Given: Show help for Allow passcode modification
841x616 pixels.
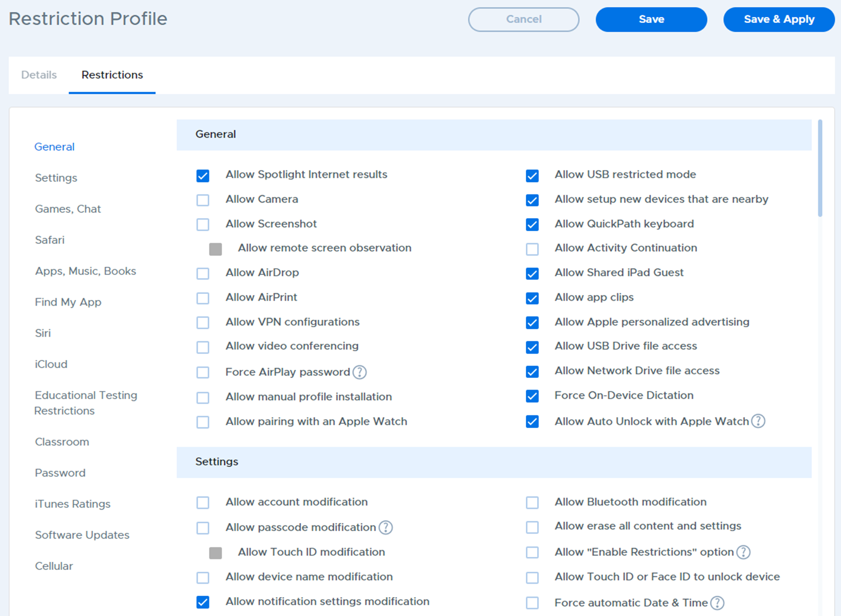Looking at the screenshot, I should (x=385, y=527).
